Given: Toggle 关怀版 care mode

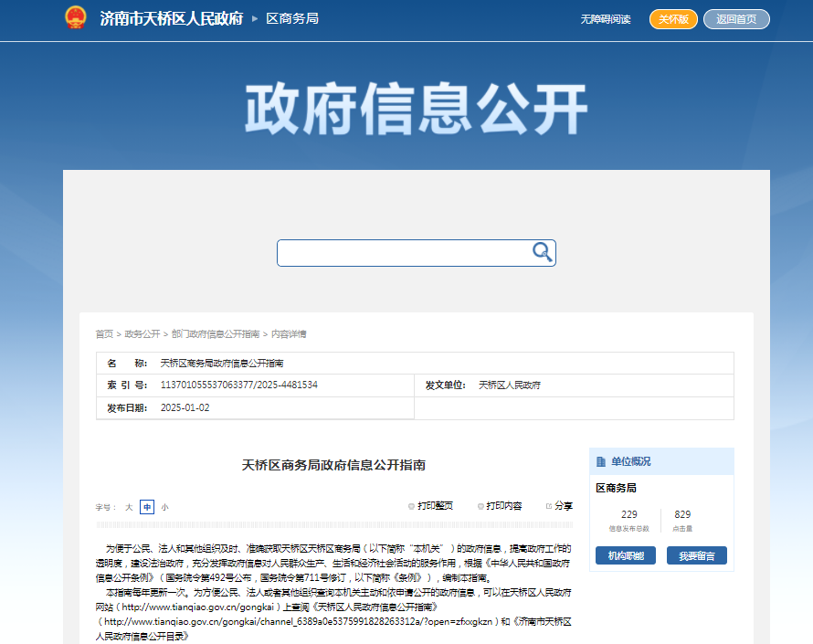Looking at the screenshot, I should 673,19.
